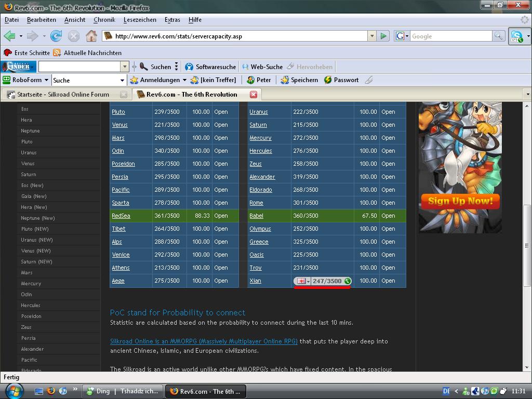532x399 pixels.
Task: Reload the page with the refresh icon
Action: [x=56, y=36]
